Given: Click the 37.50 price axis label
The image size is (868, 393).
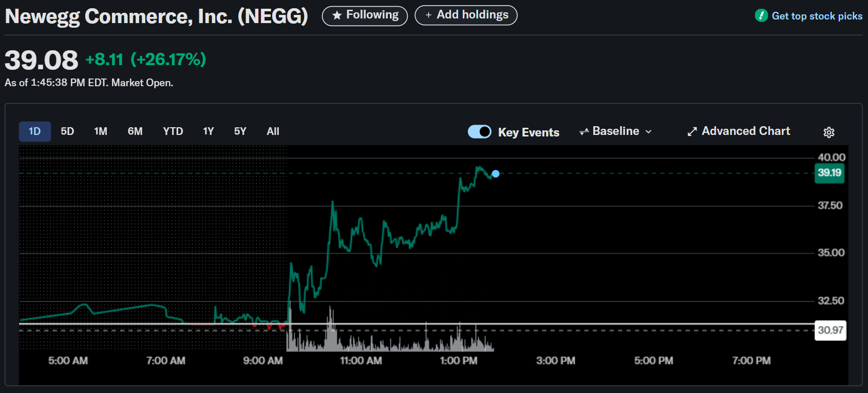Looking at the screenshot, I should click(830, 205).
